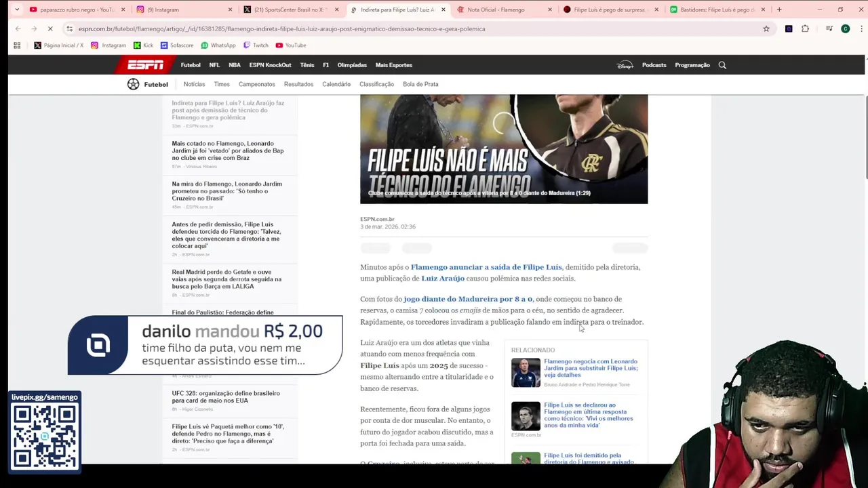Follow the 'Flamengo anunciar a saída de Filipe Luís' link
Viewport: 868px width, 488px height.
coord(486,267)
